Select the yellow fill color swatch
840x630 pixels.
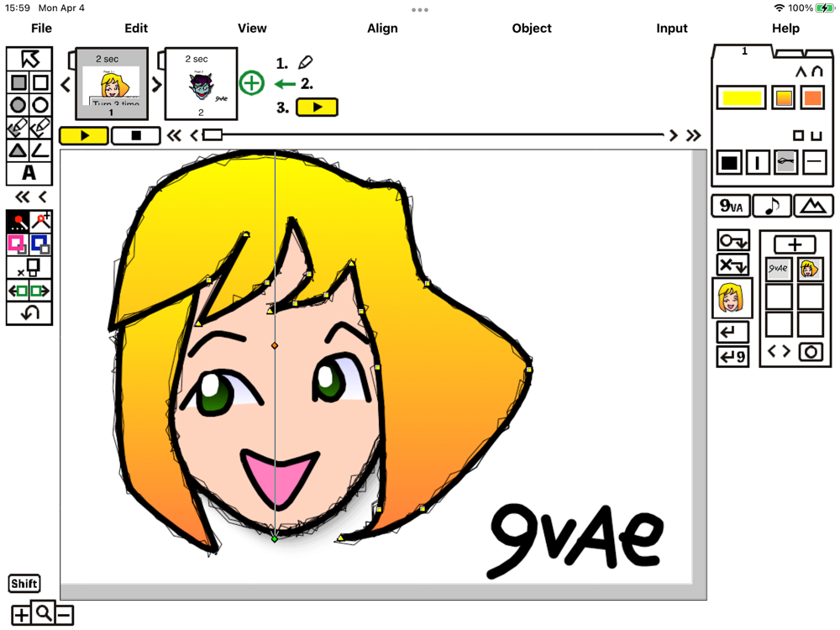(742, 98)
